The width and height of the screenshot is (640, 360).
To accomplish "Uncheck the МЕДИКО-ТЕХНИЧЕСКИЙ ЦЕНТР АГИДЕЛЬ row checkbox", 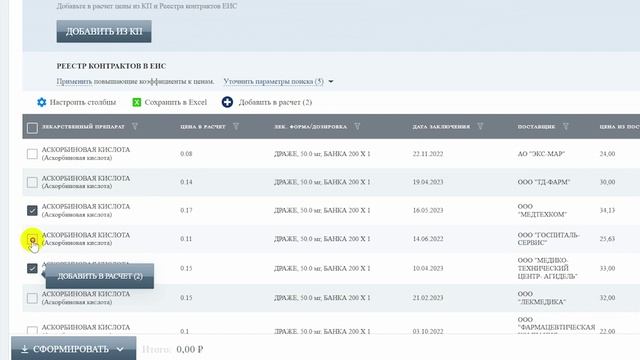I will [x=32, y=268].
